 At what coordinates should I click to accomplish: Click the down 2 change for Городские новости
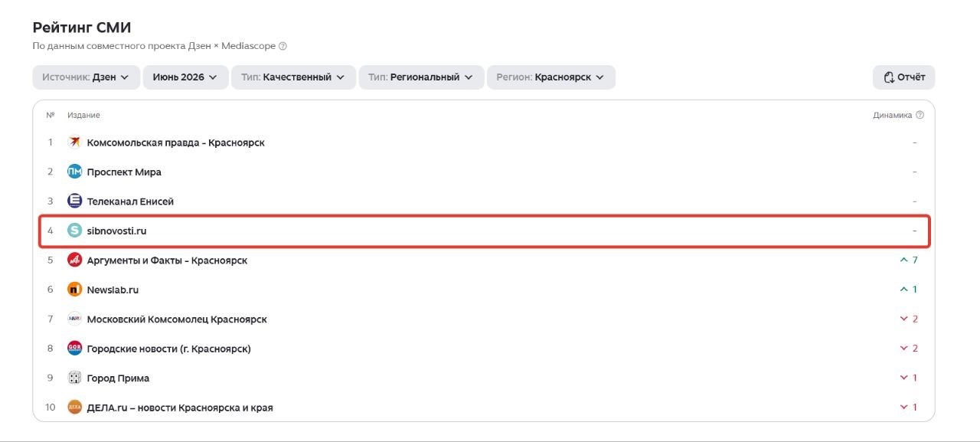click(x=909, y=349)
